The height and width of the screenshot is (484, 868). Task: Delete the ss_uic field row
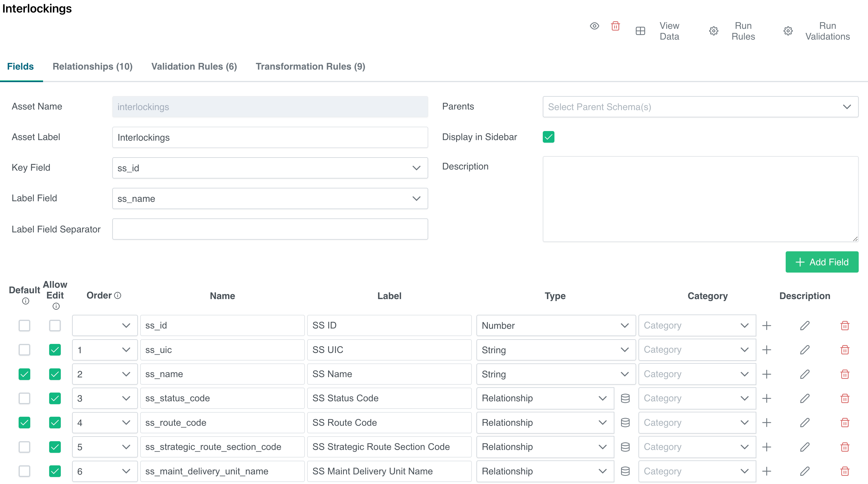click(x=845, y=350)
